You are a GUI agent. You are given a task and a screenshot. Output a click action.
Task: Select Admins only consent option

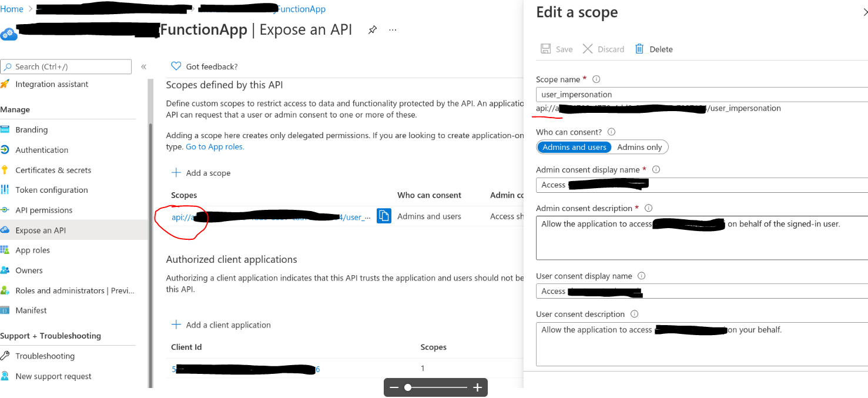639,147
